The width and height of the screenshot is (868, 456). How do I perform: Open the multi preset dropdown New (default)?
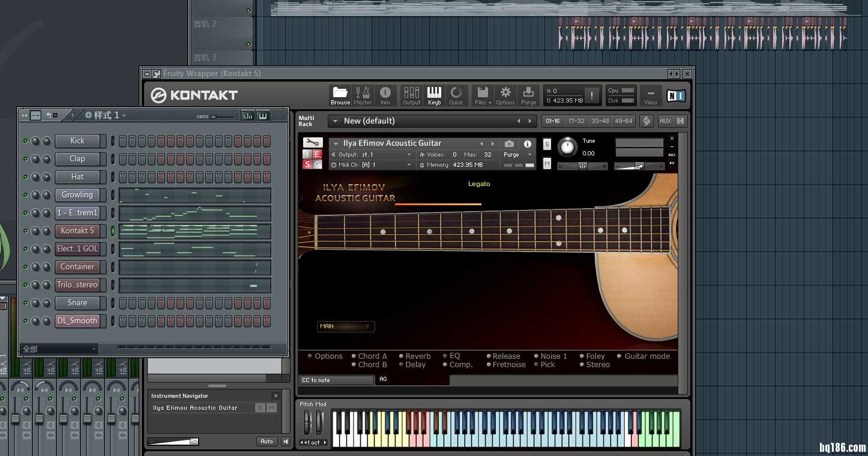coord(432,121)
